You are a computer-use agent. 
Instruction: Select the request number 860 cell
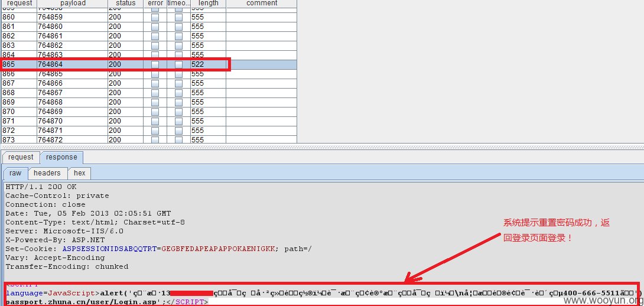pyautogui.click(x=19, y=17)
